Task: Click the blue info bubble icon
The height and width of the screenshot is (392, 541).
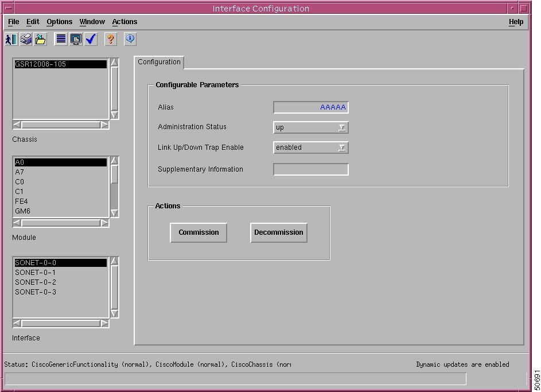Action: coord(130,40)
